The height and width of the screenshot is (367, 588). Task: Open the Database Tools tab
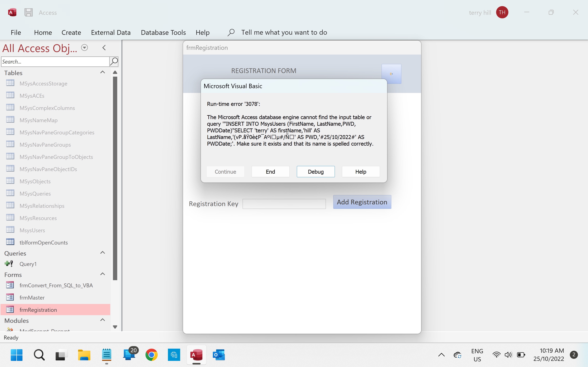[x=163, y=32]
